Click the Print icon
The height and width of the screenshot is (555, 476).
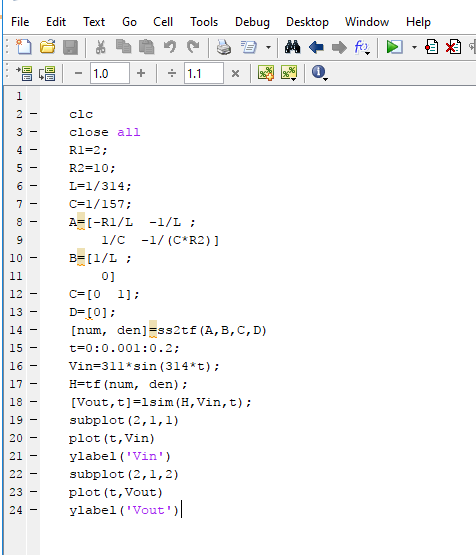click(x=224, y=47)
